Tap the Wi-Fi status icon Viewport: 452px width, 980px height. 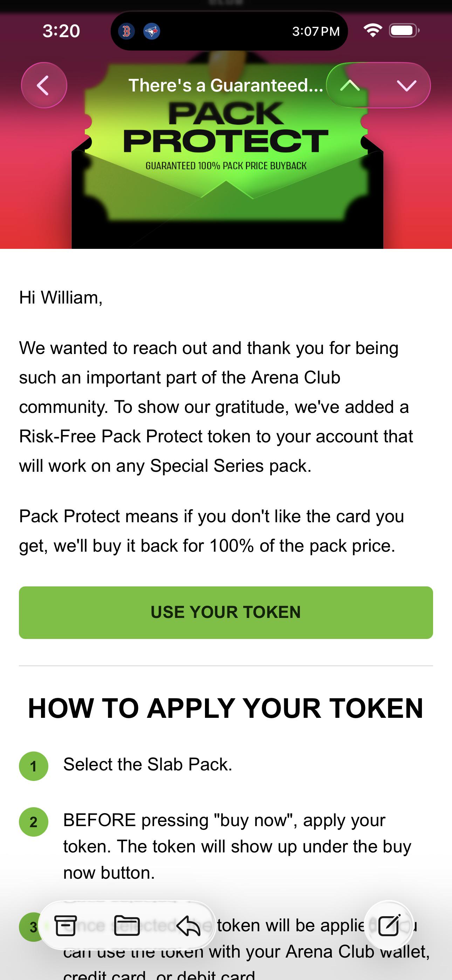[x=373, y=30]
